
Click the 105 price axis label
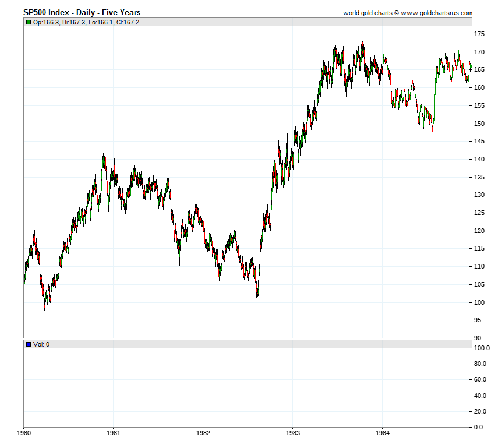pos(479,285)
